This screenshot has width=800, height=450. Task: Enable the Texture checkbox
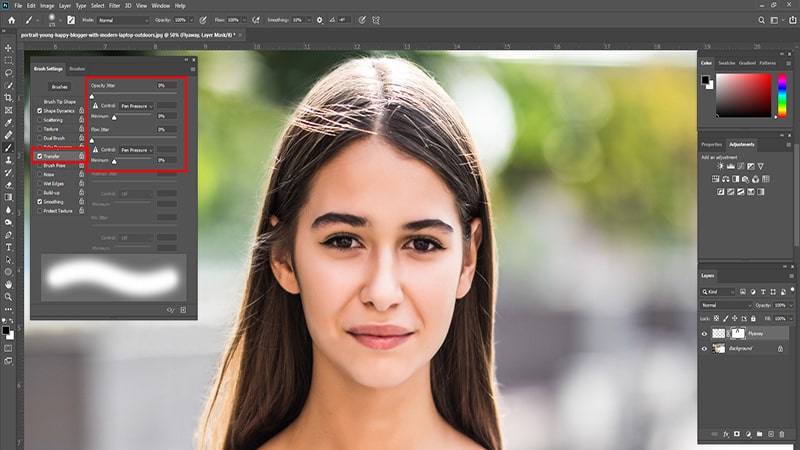[x=39, y=129]
